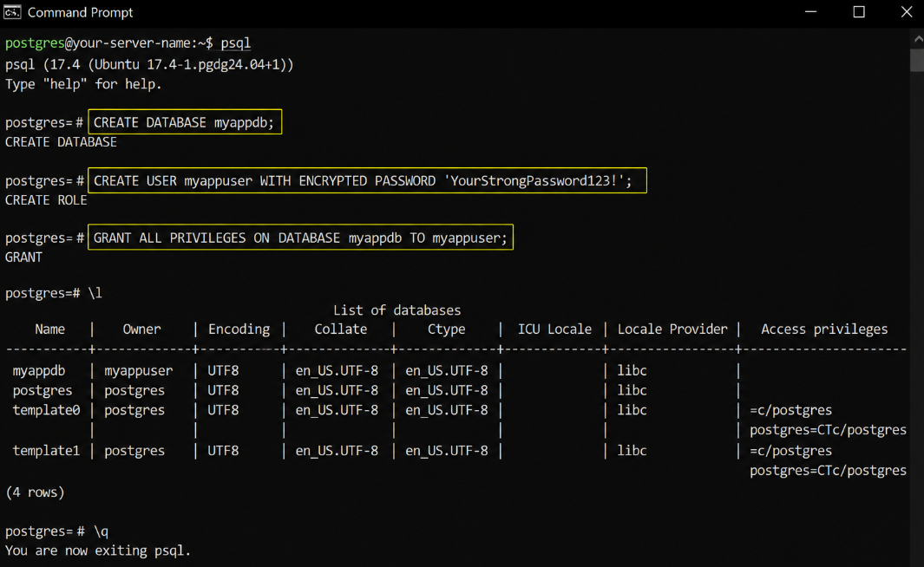
Task: Click the scrollbar up arrow
Action: tap(918, 39)
